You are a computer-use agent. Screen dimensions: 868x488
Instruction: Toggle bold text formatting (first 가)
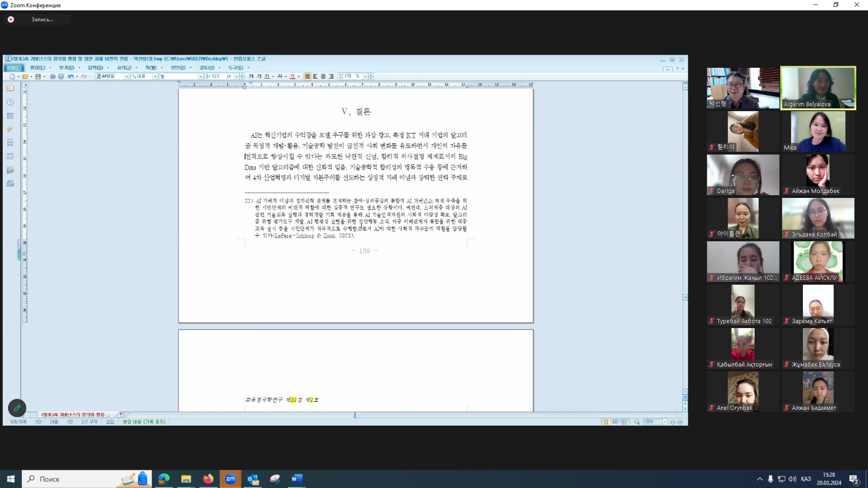tap(251, 76)
